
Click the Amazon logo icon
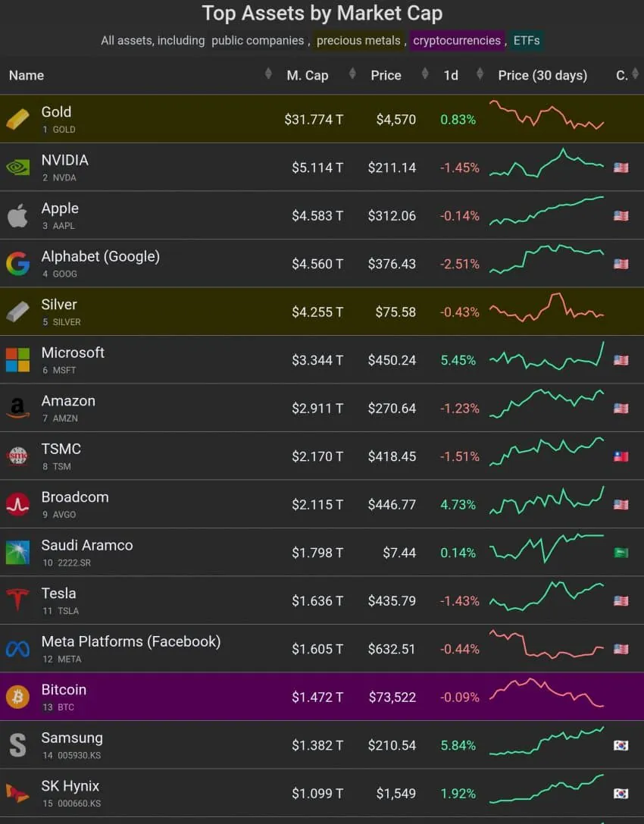[x=18, y=409]
